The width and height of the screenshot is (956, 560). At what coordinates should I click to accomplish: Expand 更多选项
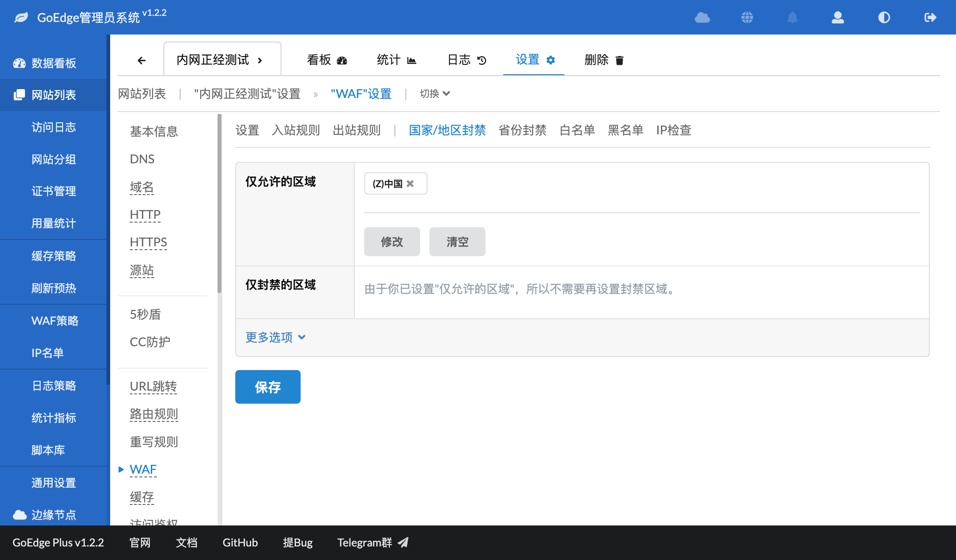pyautogui.click(x=275, y=337)
